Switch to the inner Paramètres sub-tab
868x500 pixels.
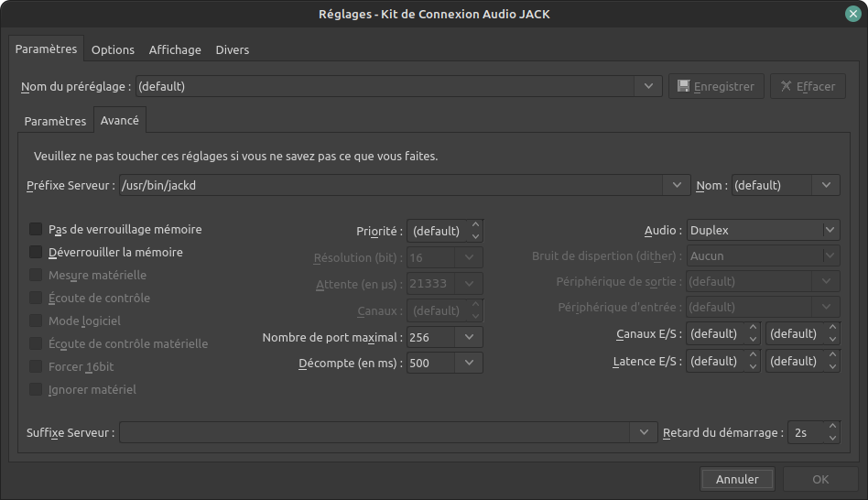point(55,121)
